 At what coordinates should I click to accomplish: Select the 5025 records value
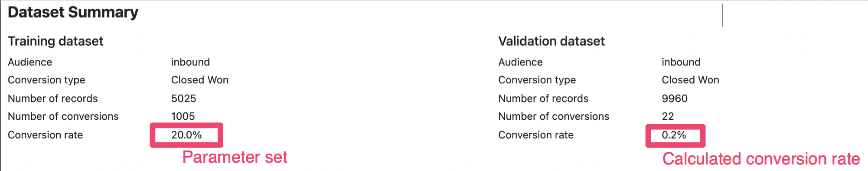(x=184, y=99)
